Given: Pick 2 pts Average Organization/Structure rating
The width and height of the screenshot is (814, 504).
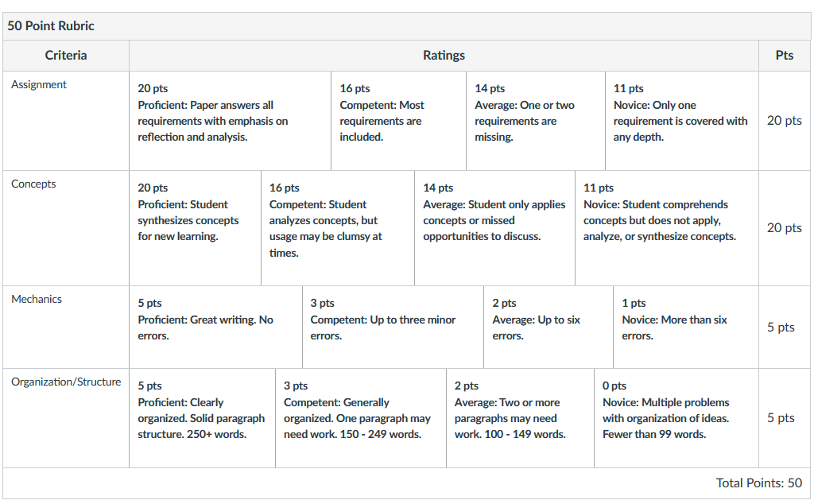Looking at the screenshot, I should coord(520,418).
